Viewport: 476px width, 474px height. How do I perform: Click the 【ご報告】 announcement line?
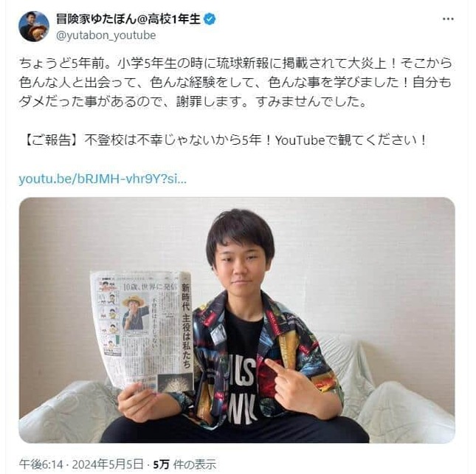tap(225, 140)
